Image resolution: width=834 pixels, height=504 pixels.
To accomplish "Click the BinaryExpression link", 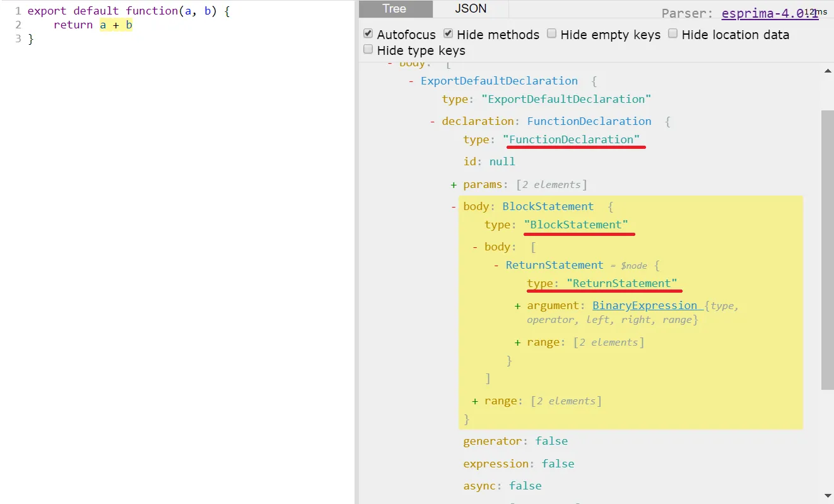I will click(x=645, y=306).
